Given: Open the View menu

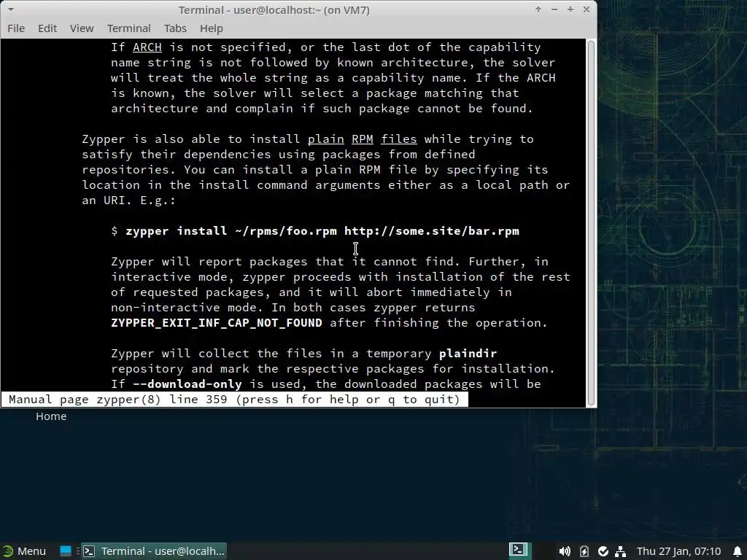Looking at the screenshot, I should [82, 28].
